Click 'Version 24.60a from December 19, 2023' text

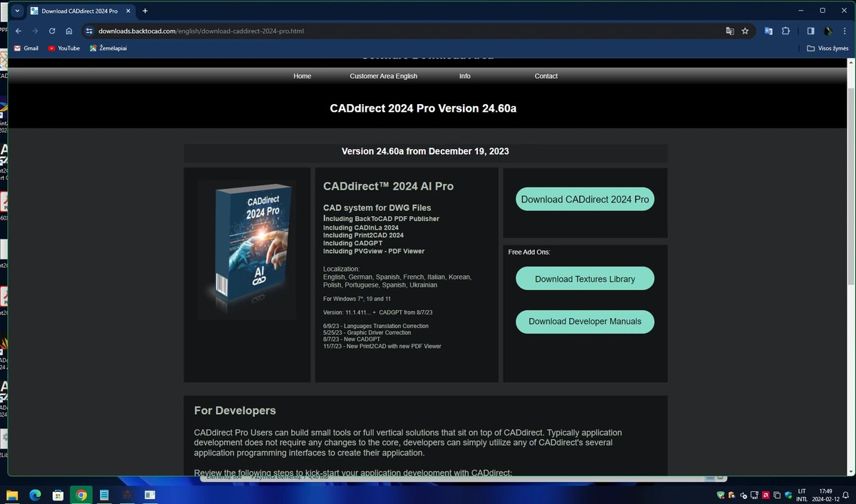coord(425,151)
